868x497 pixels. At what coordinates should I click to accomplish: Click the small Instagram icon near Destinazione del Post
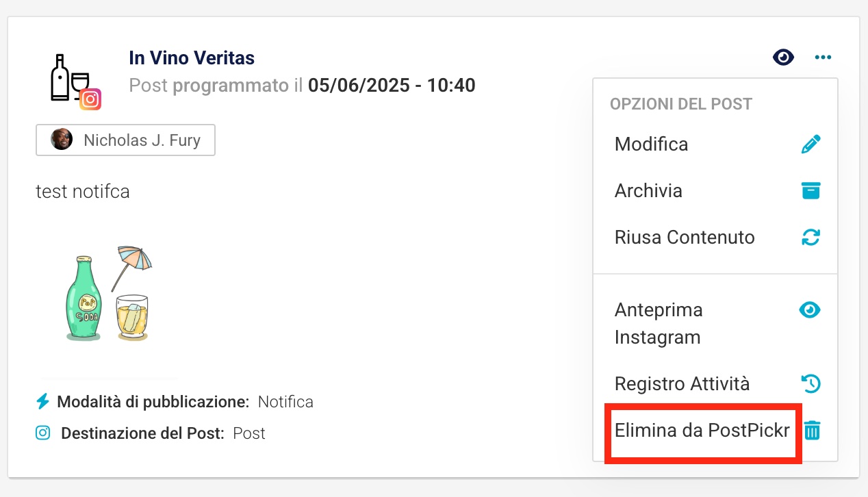point(43,433)
